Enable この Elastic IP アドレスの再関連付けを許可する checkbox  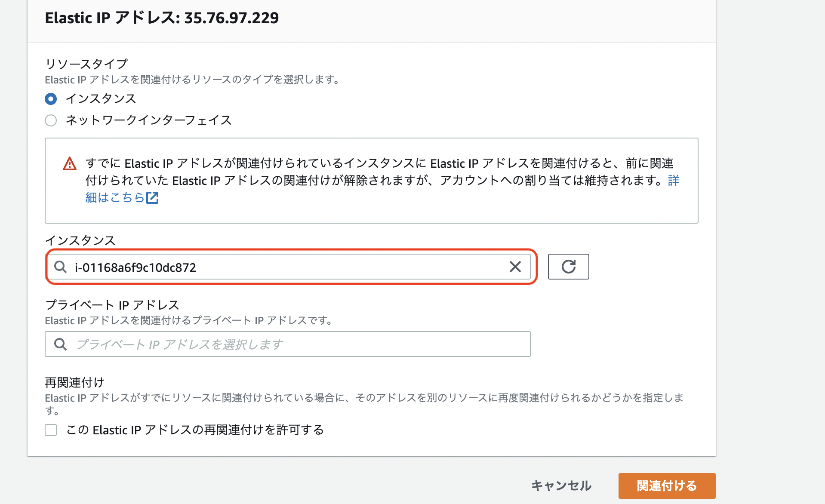click(x=50, y=430)
